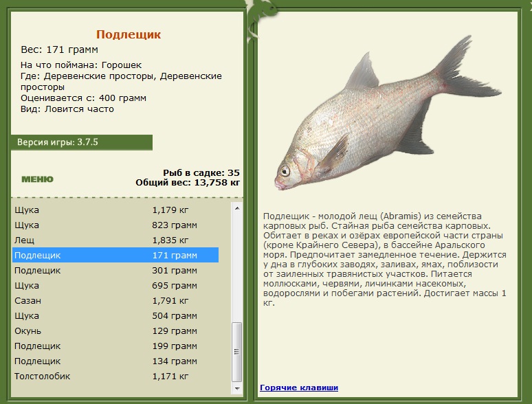This screenshot has height=404, width=532.
Task: Click the scrollbar up arrow in fish list
Action: [x=237, y=208]
